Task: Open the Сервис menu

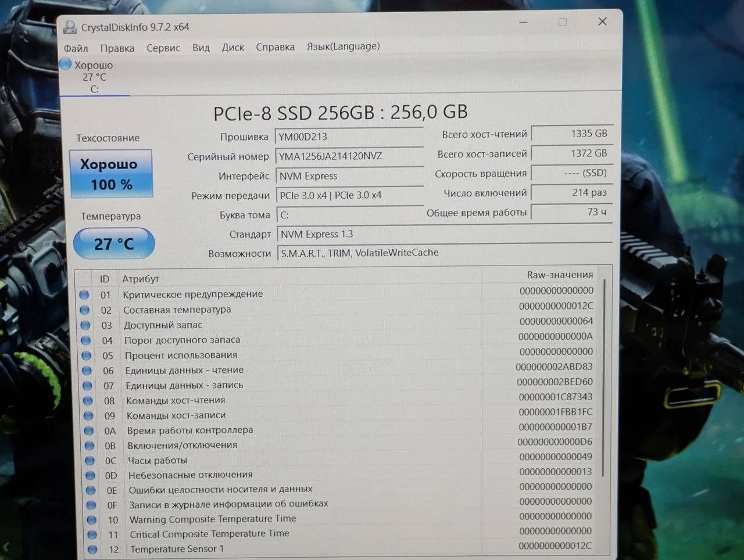Action: click(x=163, y=48)
